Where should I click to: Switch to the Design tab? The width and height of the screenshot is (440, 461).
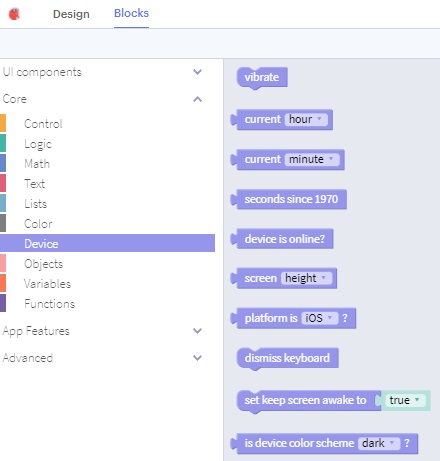tap(71, 14)
